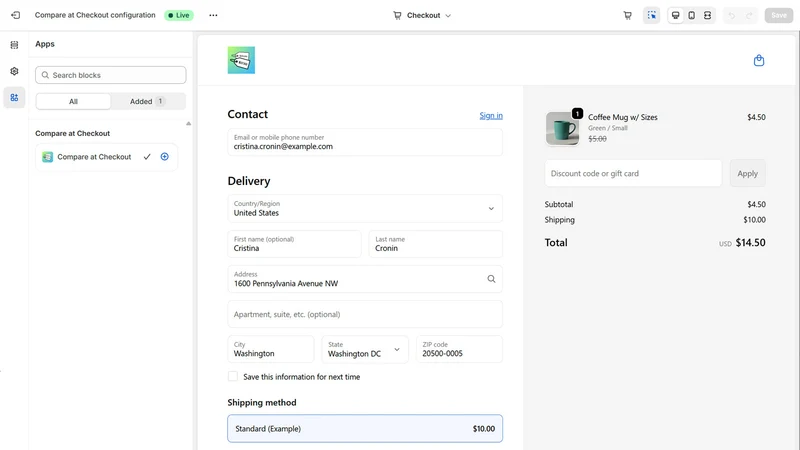
Task: Click the Discount code or gift card field
Action: (x=633, y=173)
